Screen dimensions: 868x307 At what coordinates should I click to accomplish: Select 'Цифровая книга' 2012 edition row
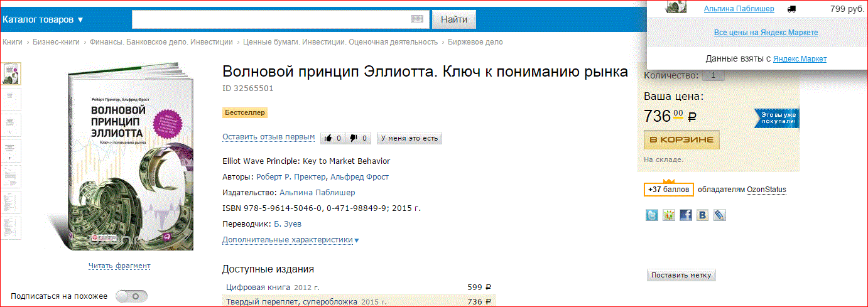pyautogui.click(x=359, y=287)
